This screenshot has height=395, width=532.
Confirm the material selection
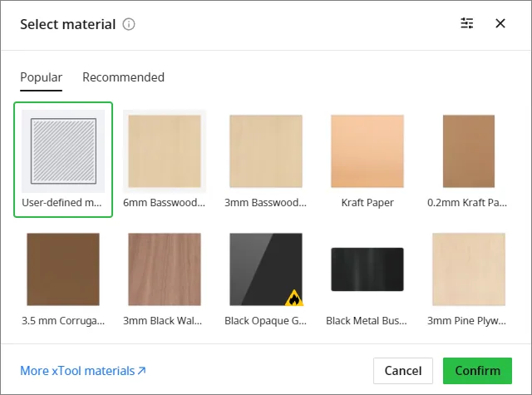477,371
